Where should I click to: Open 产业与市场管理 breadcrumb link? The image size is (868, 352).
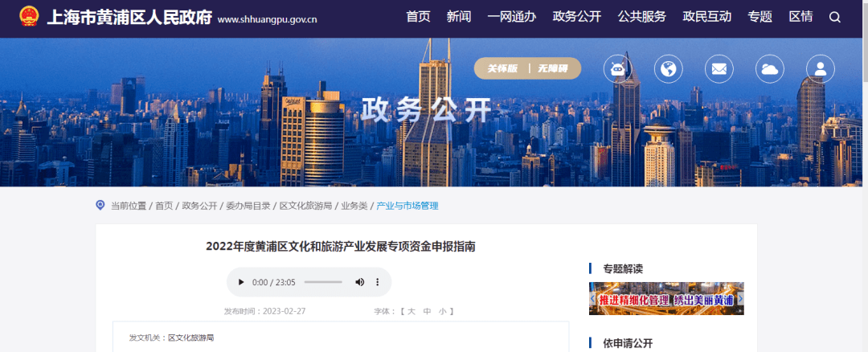pyautogui.click(x=407, y=206)
